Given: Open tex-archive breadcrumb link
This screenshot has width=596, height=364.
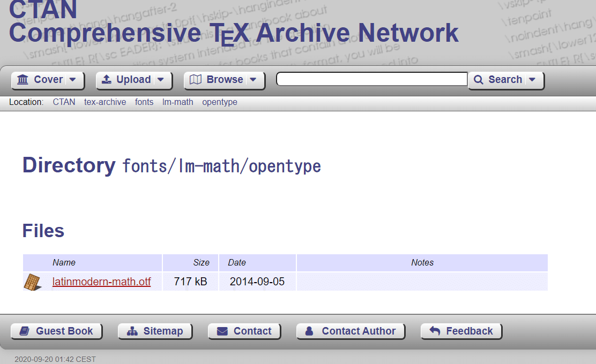Looking at the screenshot, I should pyautogui.click(x=105, y=102).
